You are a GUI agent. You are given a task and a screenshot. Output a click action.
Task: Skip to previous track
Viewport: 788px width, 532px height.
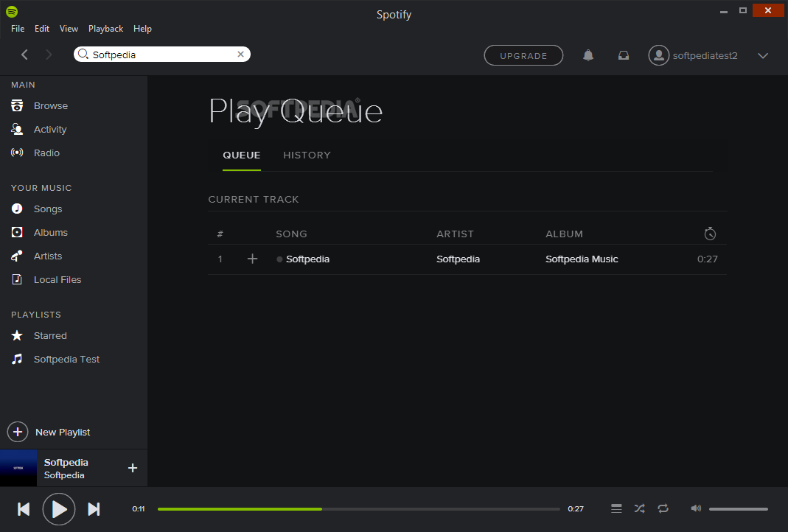click(24, 509)
